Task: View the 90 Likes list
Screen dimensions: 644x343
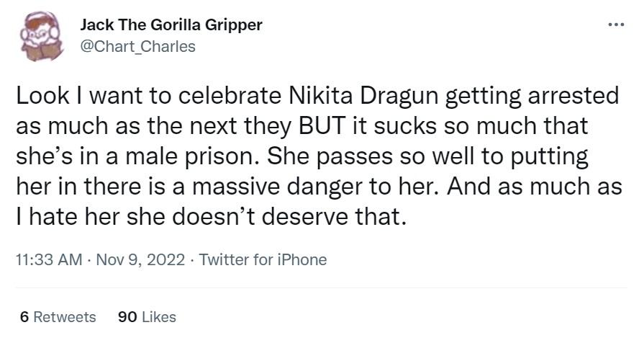Action: (x=146, y=316)
